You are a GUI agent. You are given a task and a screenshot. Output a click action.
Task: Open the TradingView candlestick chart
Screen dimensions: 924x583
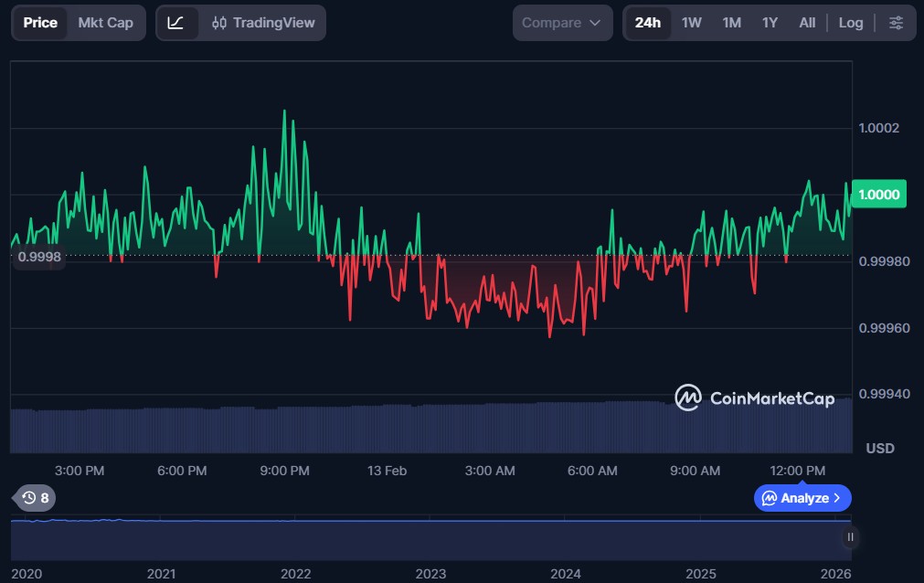(263, 23)
